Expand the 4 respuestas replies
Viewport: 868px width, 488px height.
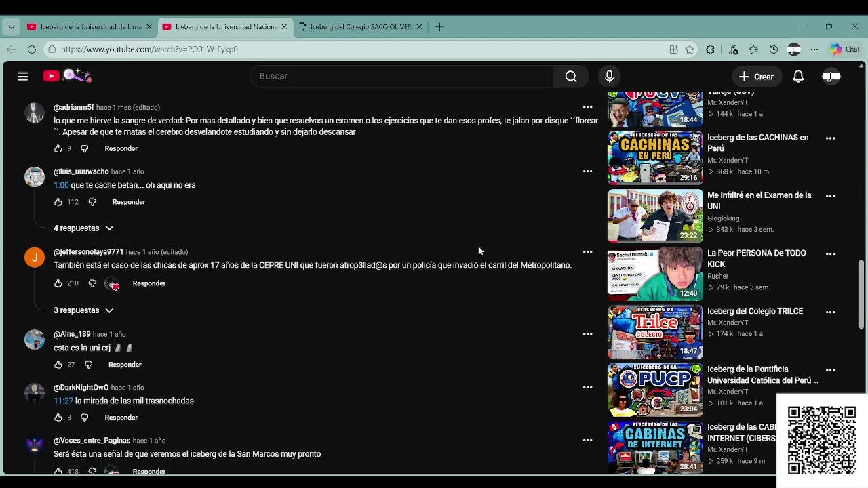(x=83, y=228)
